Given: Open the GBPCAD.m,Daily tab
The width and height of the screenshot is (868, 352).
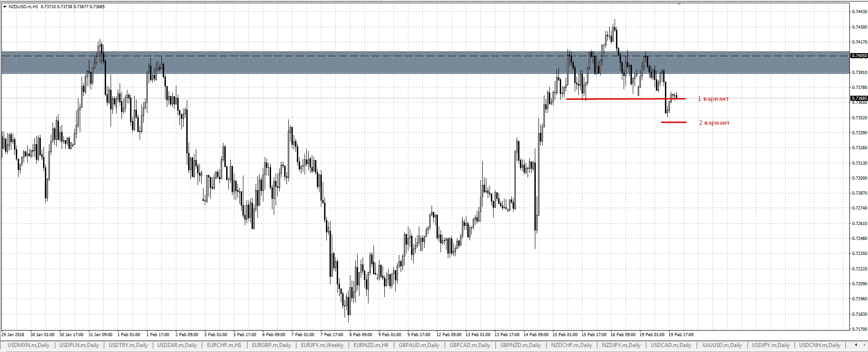Looking at the screenshot, I should pos(470,345).
